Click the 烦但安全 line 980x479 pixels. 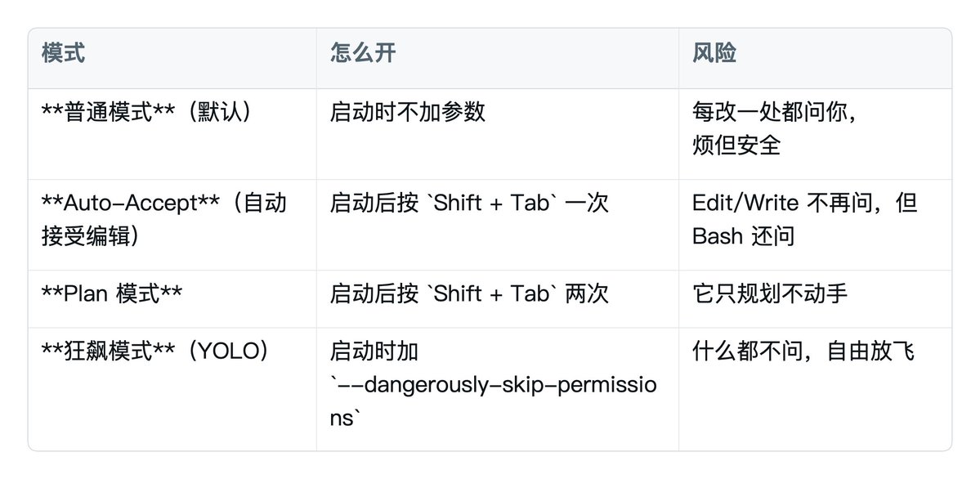[736, 145]
